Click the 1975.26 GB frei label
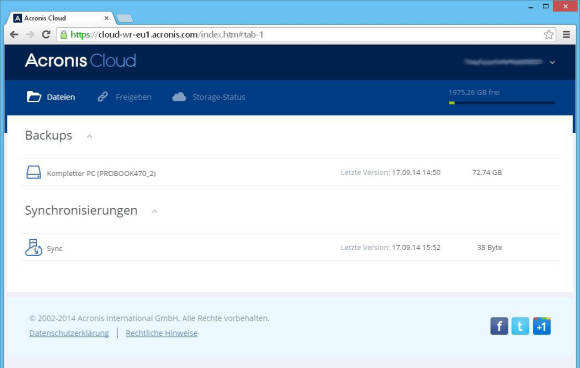This screenshot has height=368, width=580. tap(474, 92)
